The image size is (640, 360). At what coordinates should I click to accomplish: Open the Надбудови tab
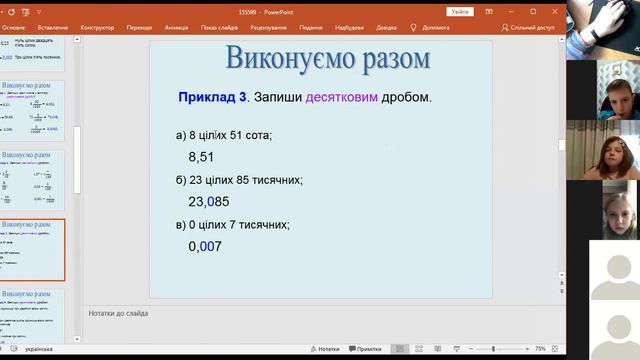tap(349, 28)
